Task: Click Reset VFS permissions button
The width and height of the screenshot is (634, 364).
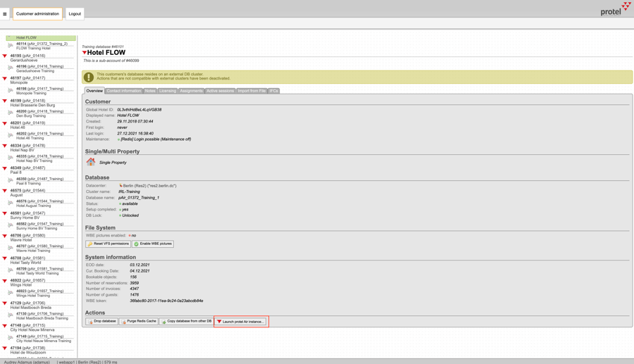Action: (x=108, y=244)
